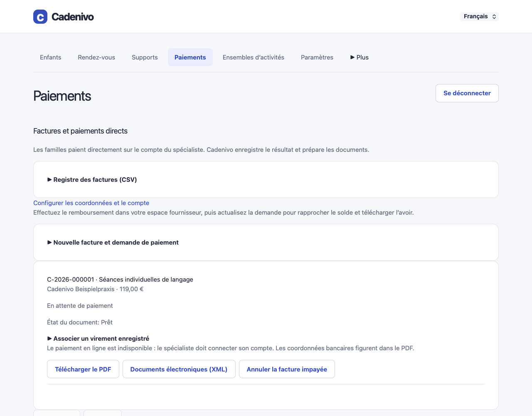Viewport: 532px width, 416px height.
Task: Click Télécharger le PDF button
Action: [83, 369]
